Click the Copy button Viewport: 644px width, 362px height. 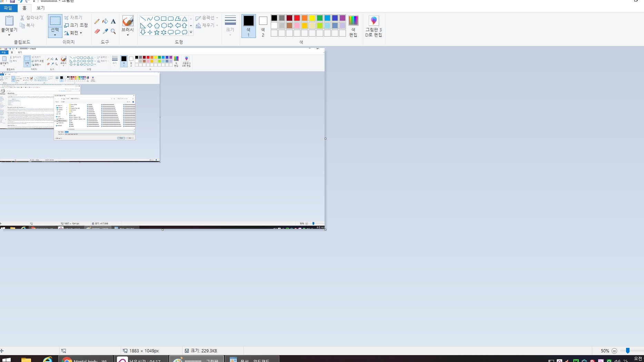pos(28,25)
